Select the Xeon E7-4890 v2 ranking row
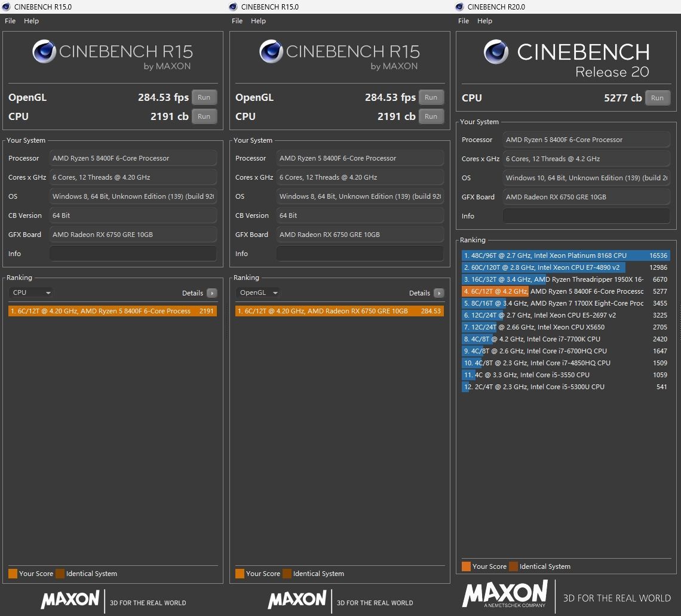Image resolution: width=681 pixels, height=616 pixels. point(566,267)
